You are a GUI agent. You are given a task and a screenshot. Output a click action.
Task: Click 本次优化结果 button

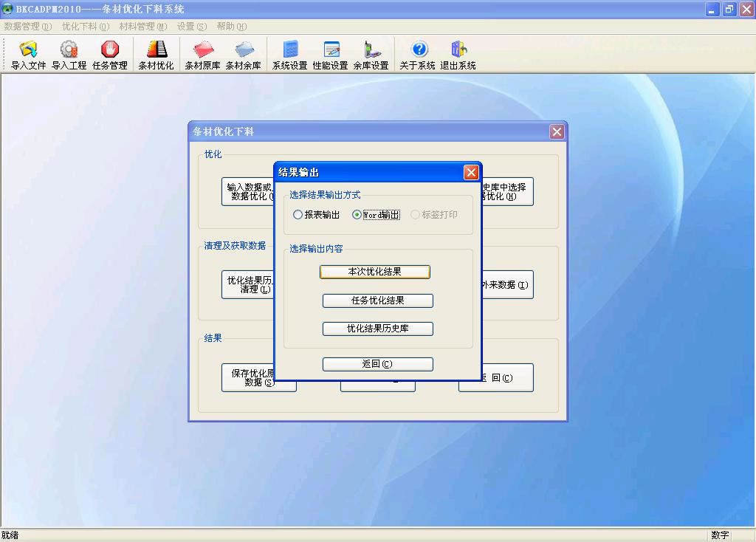tap(374, 272)
